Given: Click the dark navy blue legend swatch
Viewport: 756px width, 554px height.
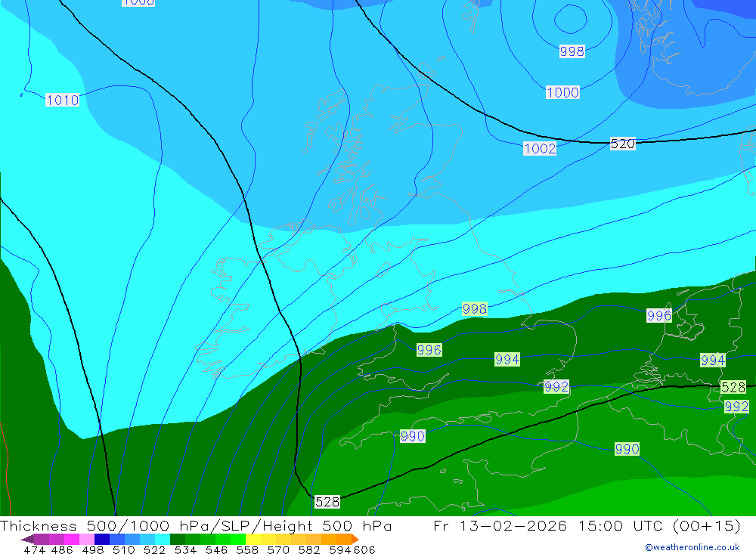Looking at the screenshot, I should point(102,539).
